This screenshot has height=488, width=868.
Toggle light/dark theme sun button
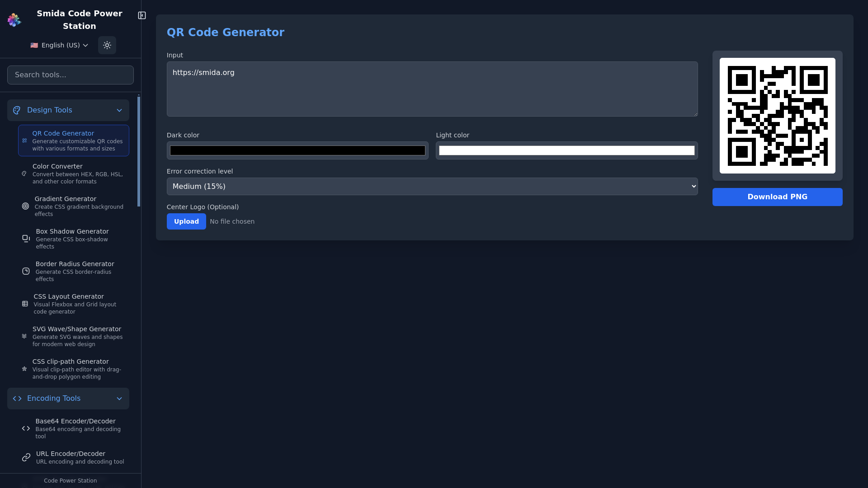pos(107,45)
